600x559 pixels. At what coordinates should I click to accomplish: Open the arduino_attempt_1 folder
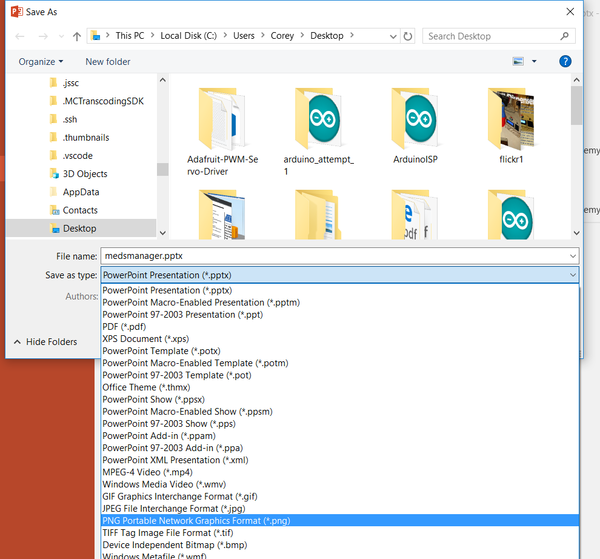[318, 132]
